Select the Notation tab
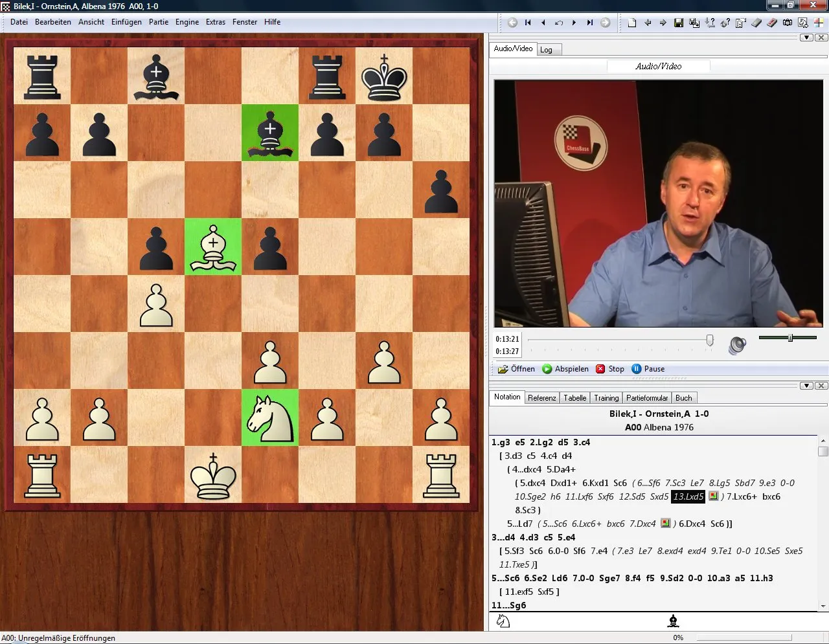829x644 pixels. click(507, 397)
